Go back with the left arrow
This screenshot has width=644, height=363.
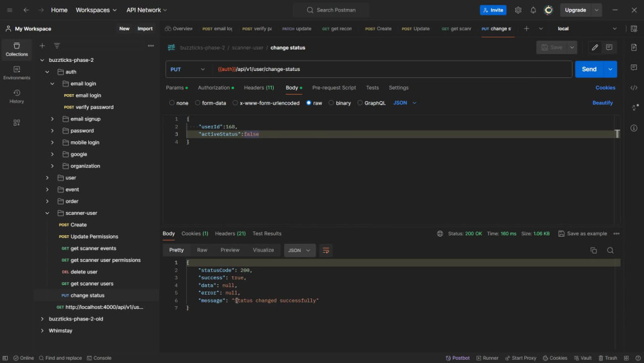click(x=26, y=10)
